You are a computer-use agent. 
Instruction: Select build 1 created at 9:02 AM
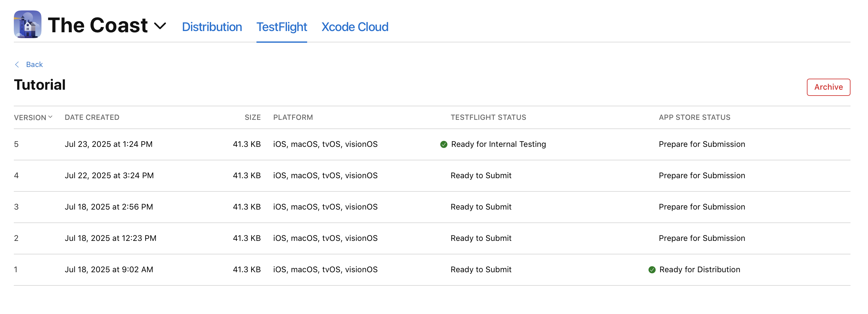[x=108, y=269]
